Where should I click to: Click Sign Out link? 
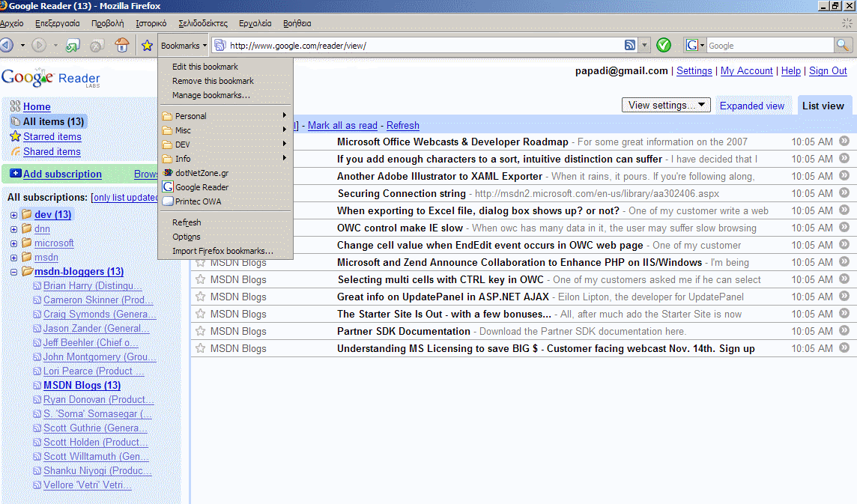click(x=828, y=70)
